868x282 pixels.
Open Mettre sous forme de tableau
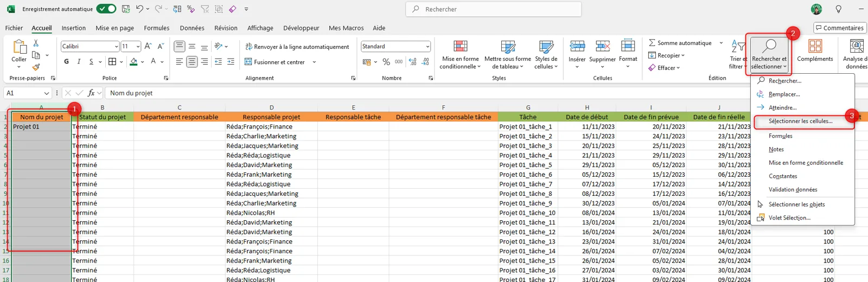tap(508, 54)
